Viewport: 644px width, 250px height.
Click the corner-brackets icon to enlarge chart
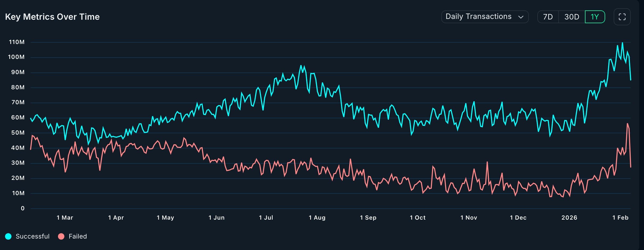[622, 17]
